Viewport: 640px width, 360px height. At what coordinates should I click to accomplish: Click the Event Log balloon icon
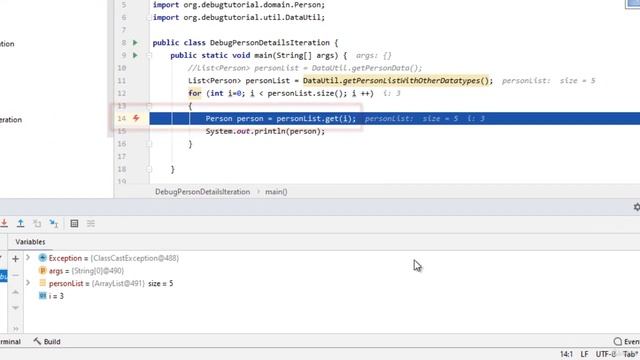618,341
